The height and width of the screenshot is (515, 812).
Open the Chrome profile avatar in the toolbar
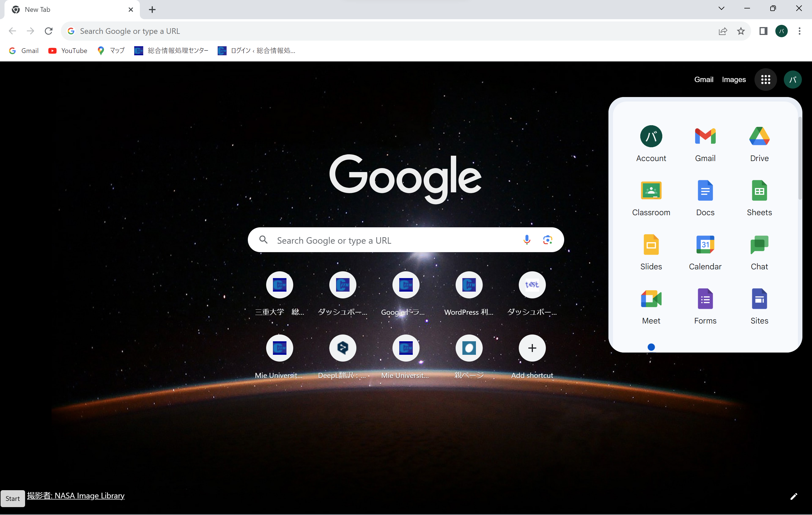point(781,31)
